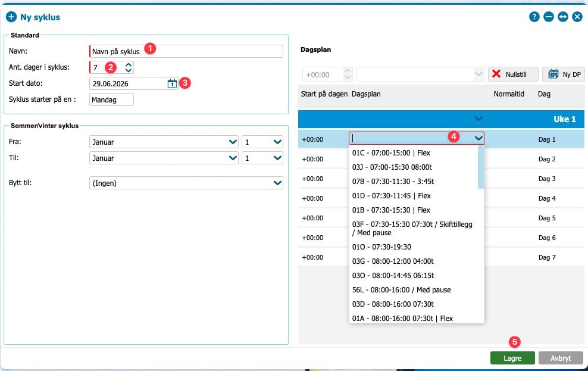This screenshot has height=371, width=588.
Task: Open the help question mark icon
Action: [x=534, y=17]
